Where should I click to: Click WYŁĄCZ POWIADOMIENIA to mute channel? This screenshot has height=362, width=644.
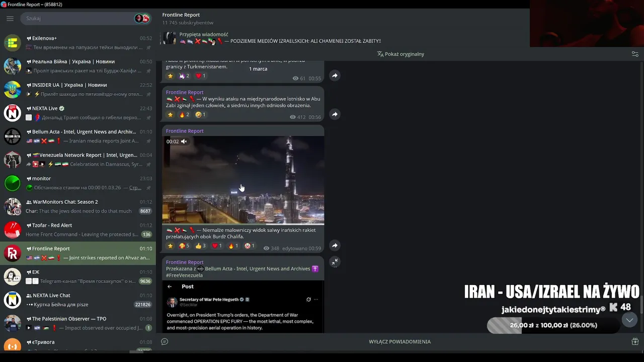point(400,342)
